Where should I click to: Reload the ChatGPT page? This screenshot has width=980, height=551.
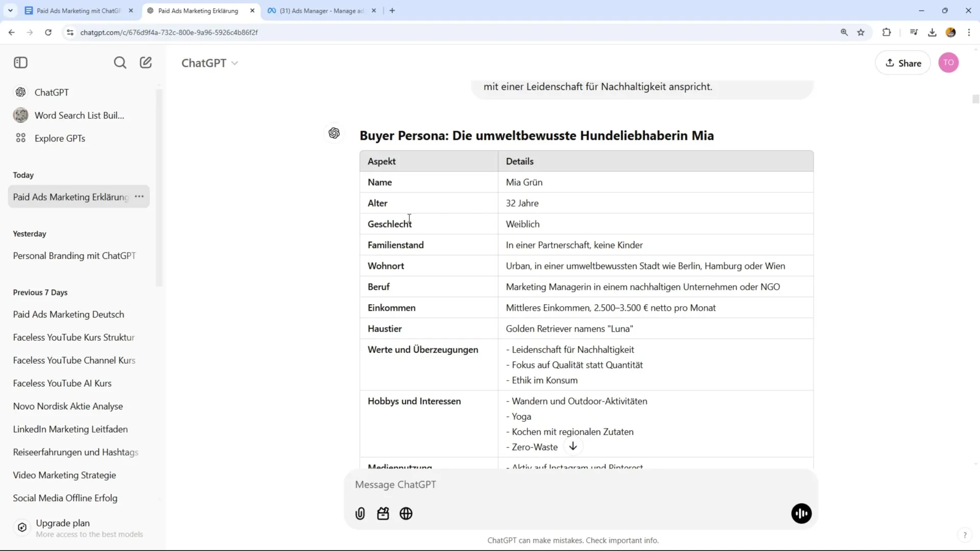(x=48, y=32)
